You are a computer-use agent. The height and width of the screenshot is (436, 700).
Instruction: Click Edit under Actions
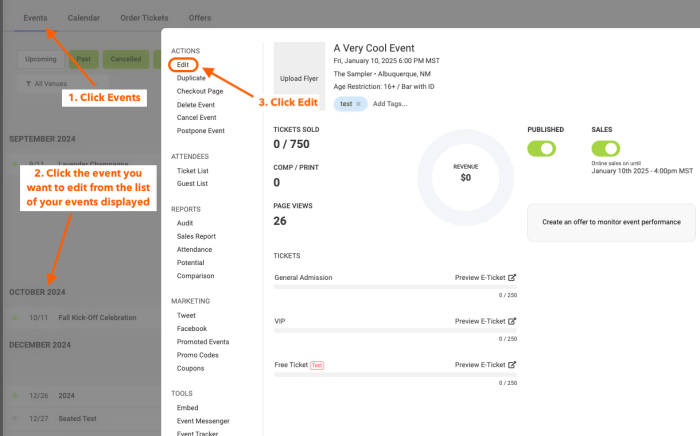click(183, 65)
